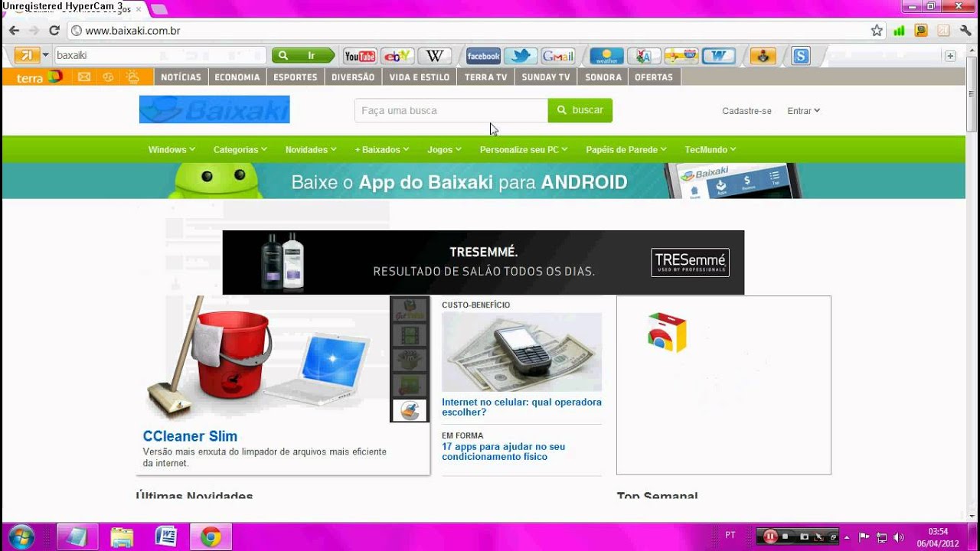This screenshot has height=551, width=980.
Task: Open the volume speaker icon in system tray
Action: pos(898,537)
